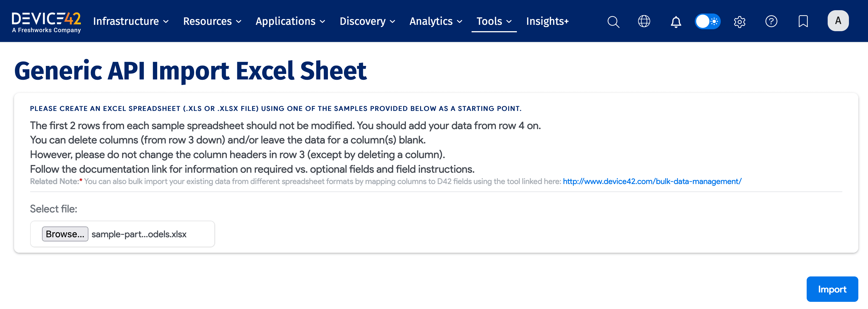Open the Discovery dropdown menu
Image resolution: width=868 pixels, height=309 pixels.
[x=367, y=22]
